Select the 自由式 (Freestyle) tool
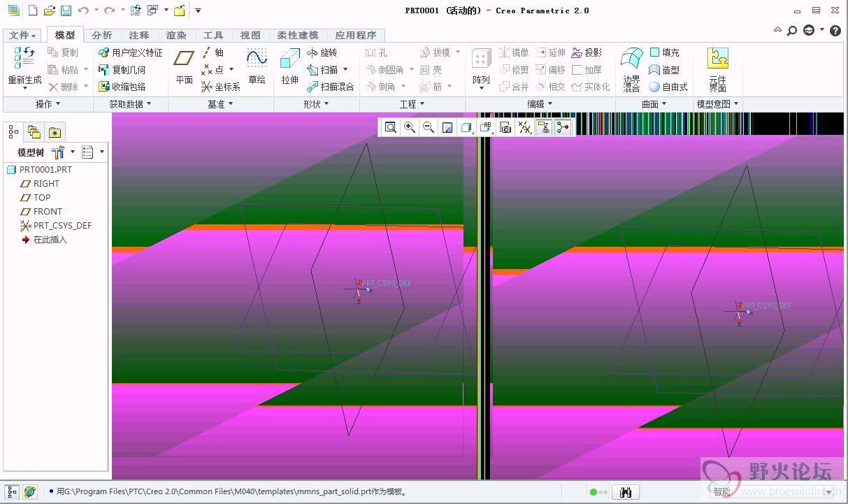 (668, 87)
